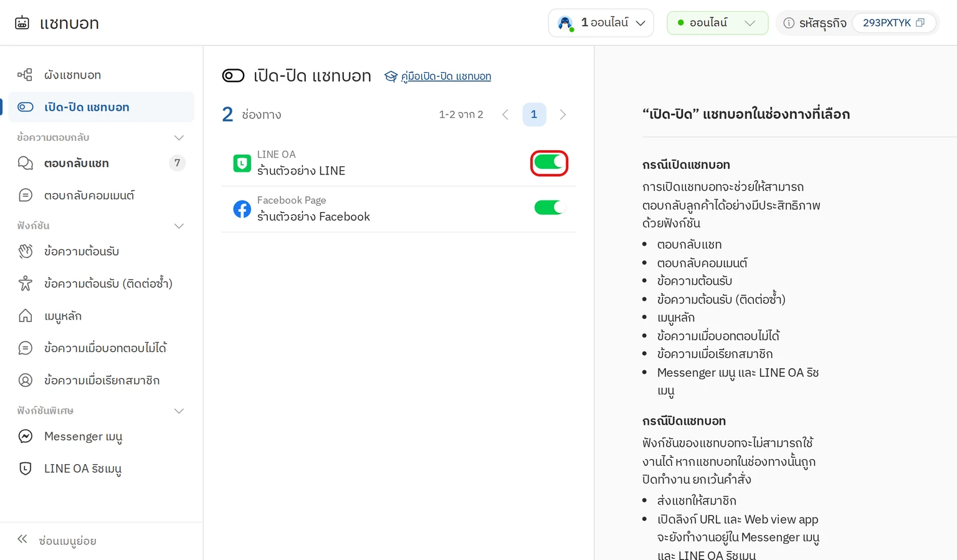This screenshot has height=560, width=957.
Task: Click the กรณีเปิดแชทบอท heading
Action: tap(686, 165)
